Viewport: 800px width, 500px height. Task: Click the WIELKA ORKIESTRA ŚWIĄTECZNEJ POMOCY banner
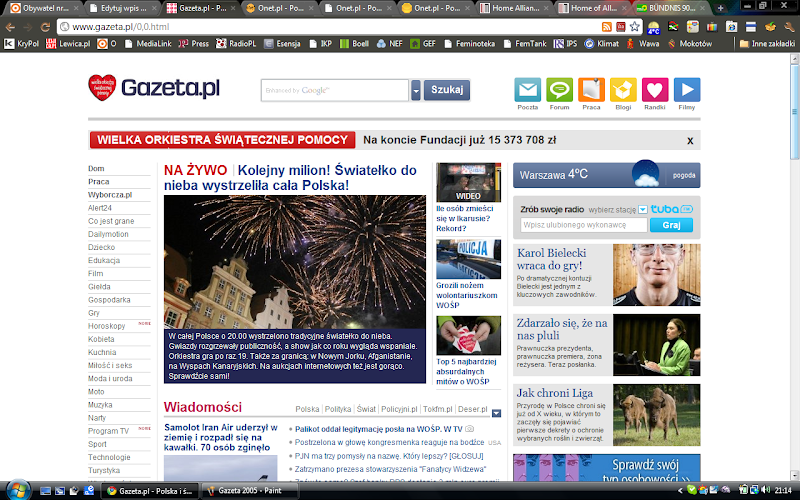(222, 140)
